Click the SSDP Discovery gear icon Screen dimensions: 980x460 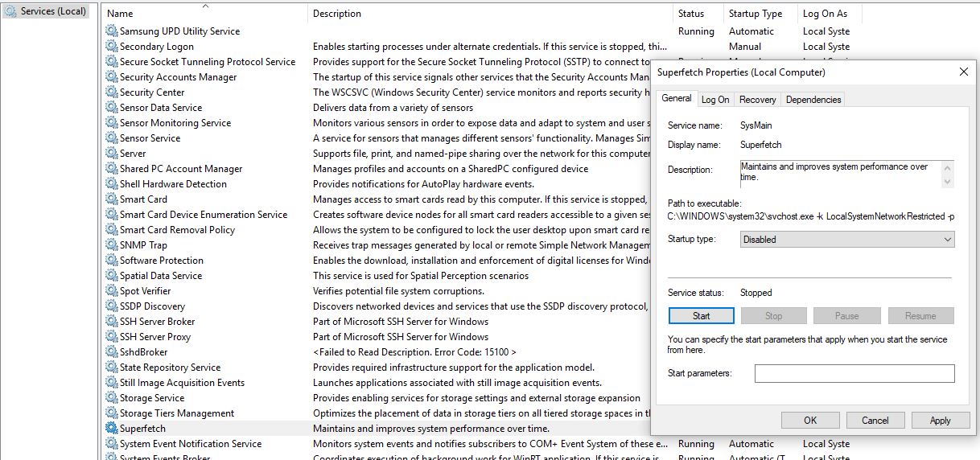(x=111, y=306)
